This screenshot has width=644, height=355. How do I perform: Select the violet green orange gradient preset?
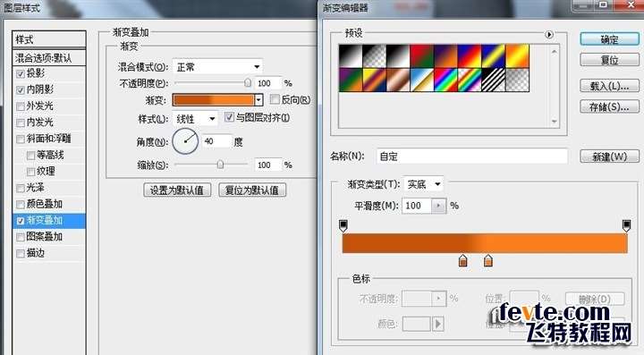pos(350,80)
